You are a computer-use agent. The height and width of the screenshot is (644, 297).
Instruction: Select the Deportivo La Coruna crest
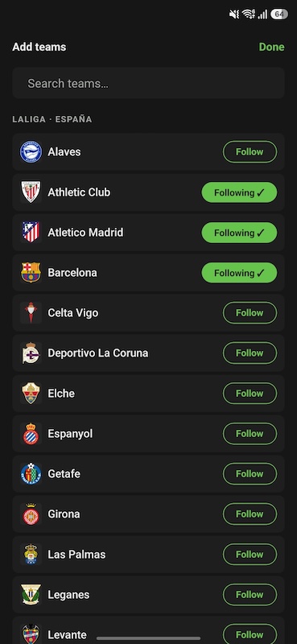pos(31,353)
